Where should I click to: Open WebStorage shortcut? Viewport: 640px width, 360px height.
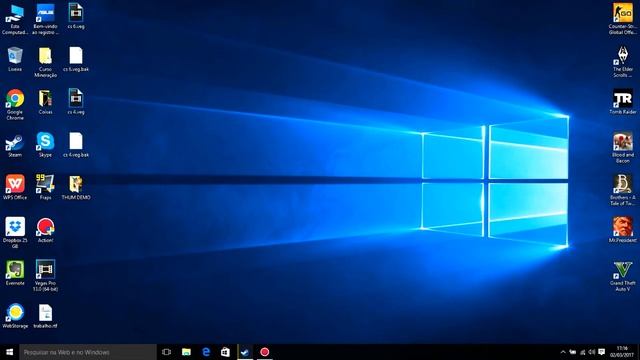[x=15, y=316]
